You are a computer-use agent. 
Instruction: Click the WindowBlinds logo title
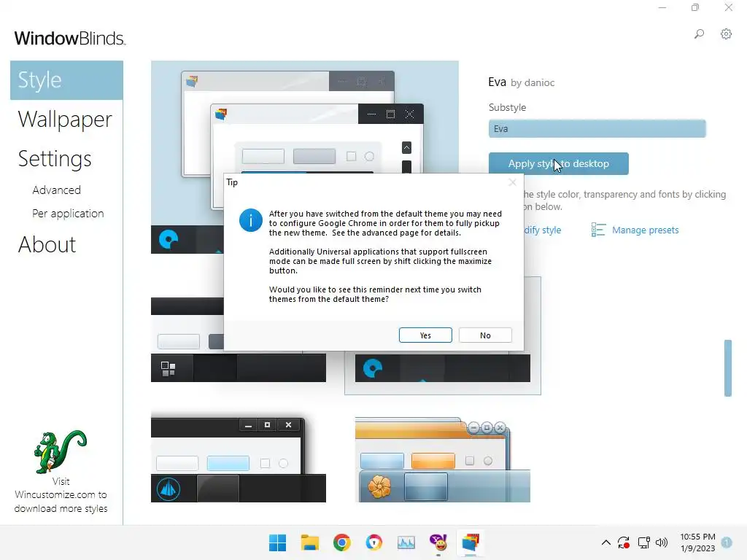click(69, 38)
